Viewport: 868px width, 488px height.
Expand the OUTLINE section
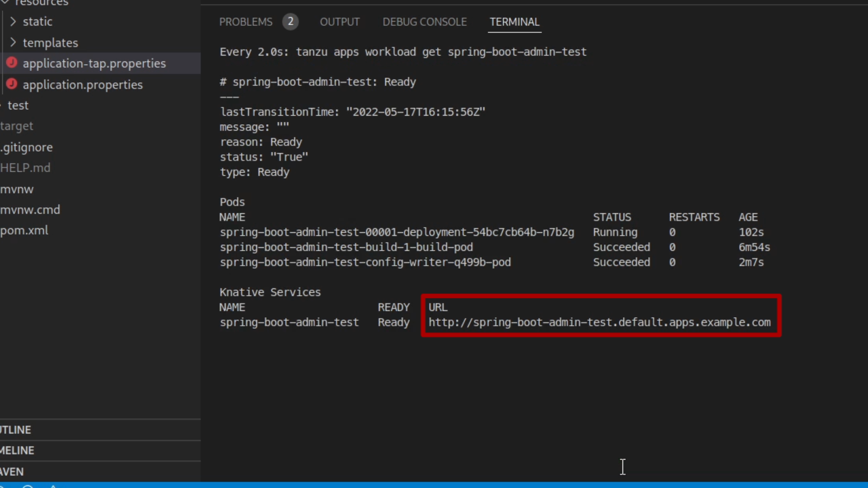point(16,430)
